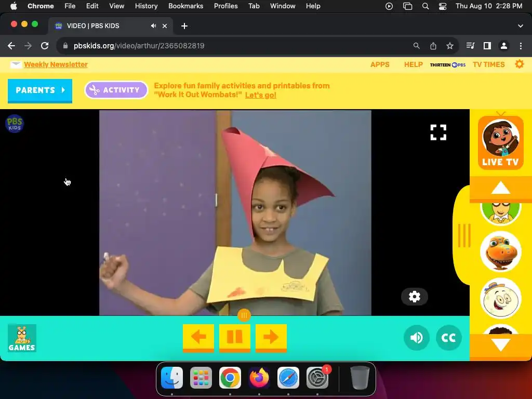Enter fullscreen video mode
This screenshot has width=532, height=399.
pyautogui.click(x=438, y=132)
